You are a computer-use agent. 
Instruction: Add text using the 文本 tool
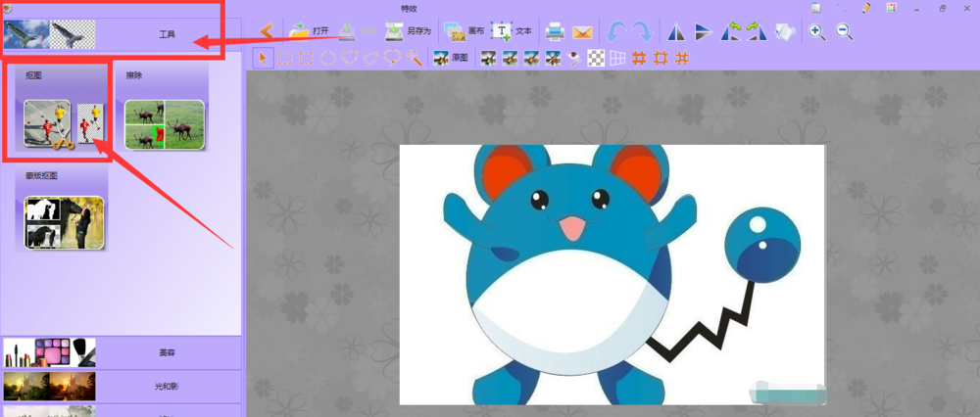tap(512, 31)
